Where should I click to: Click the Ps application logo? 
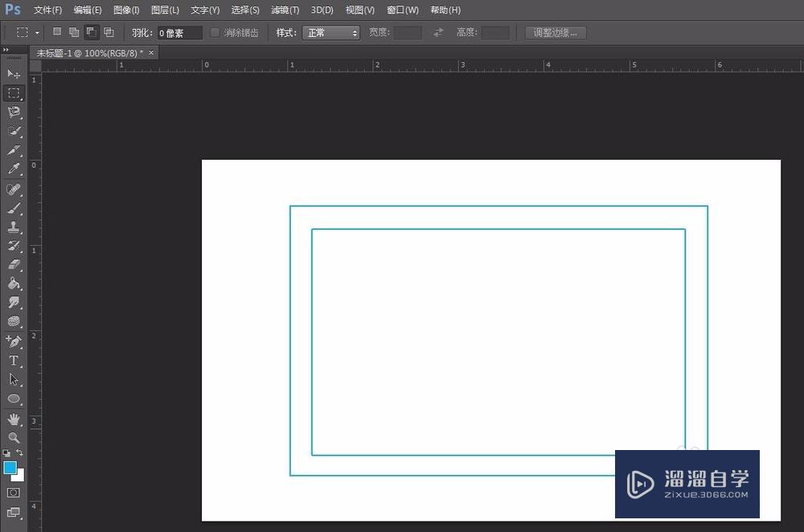coord(13,9)
